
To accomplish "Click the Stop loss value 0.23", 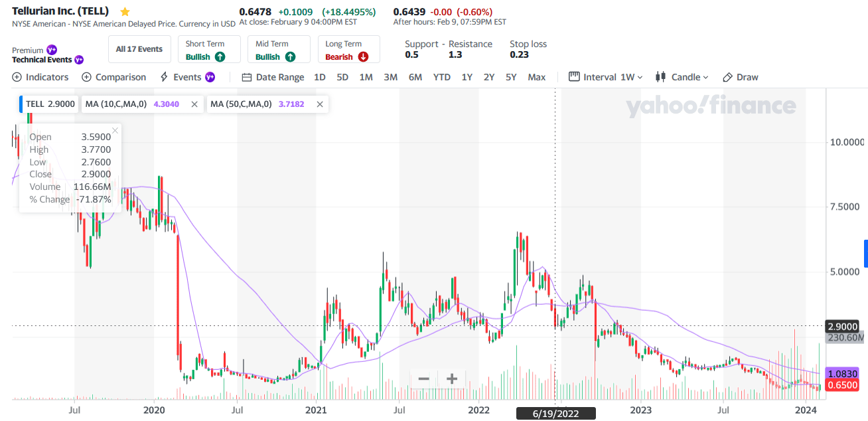I will point(519,55).
